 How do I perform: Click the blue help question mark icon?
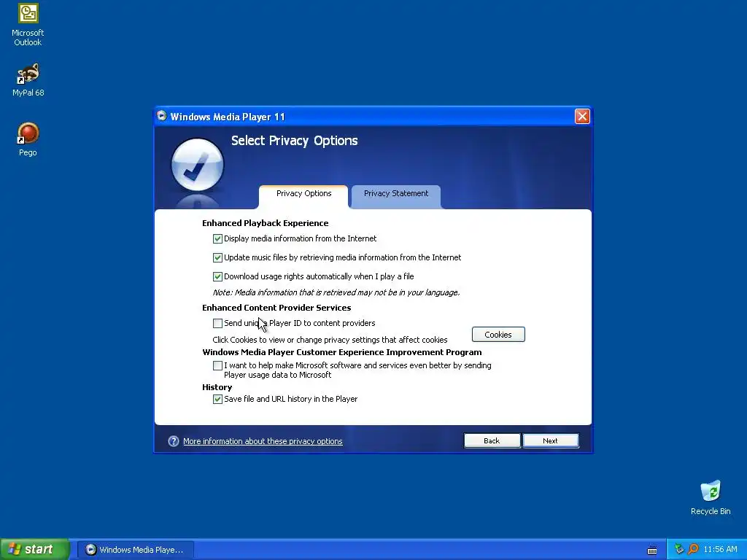(174, 441)
